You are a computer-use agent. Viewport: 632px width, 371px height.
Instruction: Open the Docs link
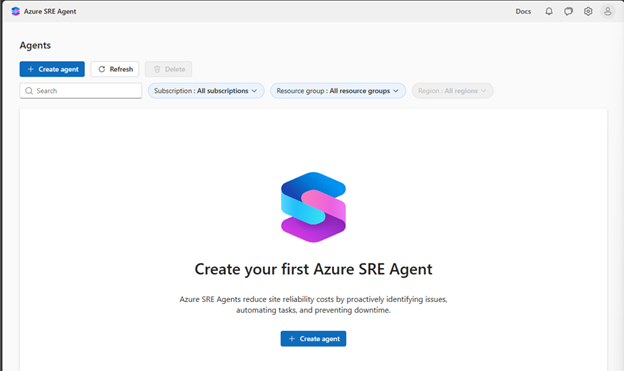pos(523,11)
